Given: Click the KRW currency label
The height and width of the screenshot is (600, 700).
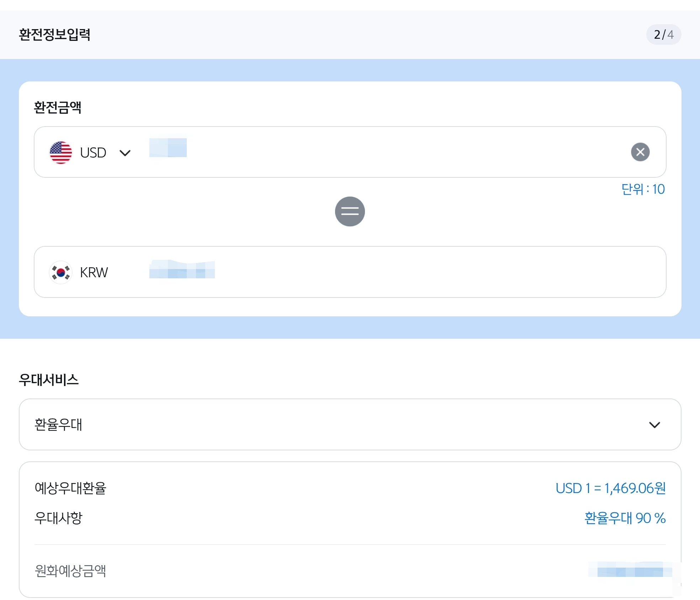Looking at the screenshot, I should (94, 273).
